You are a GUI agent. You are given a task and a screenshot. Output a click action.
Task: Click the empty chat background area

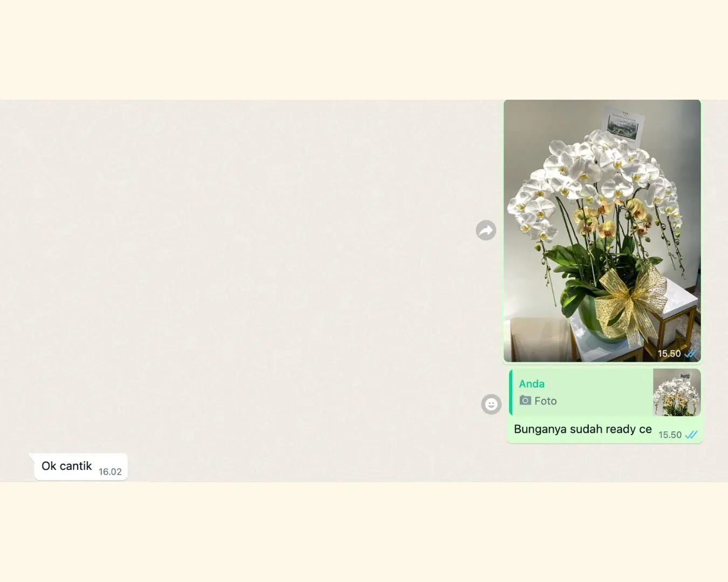click(243, 269)
